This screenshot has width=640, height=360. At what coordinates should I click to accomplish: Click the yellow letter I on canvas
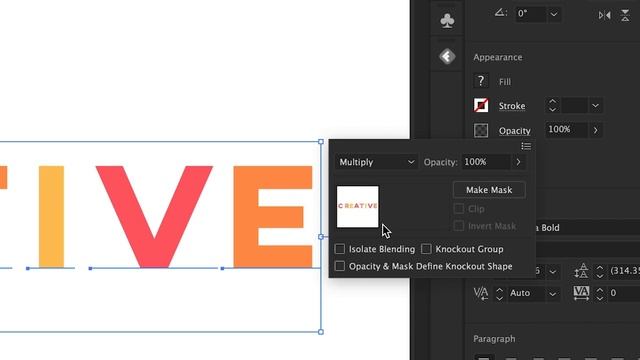[51, 217]
